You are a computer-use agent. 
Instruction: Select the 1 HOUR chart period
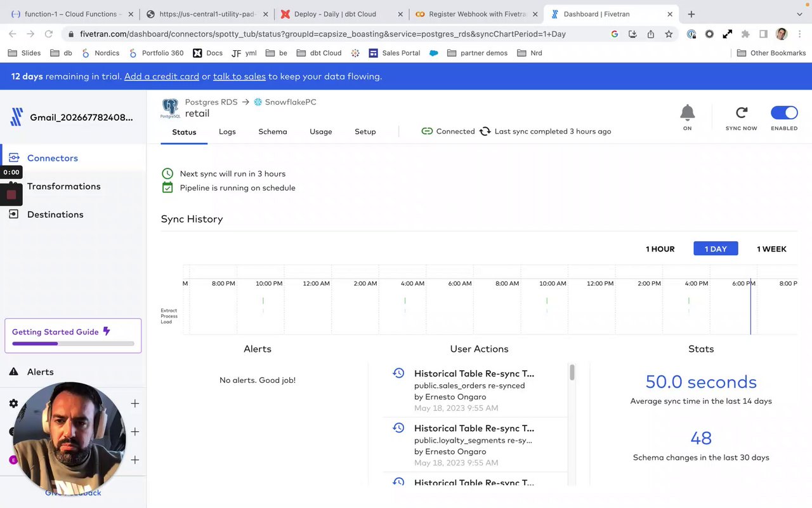click(660, 249)
